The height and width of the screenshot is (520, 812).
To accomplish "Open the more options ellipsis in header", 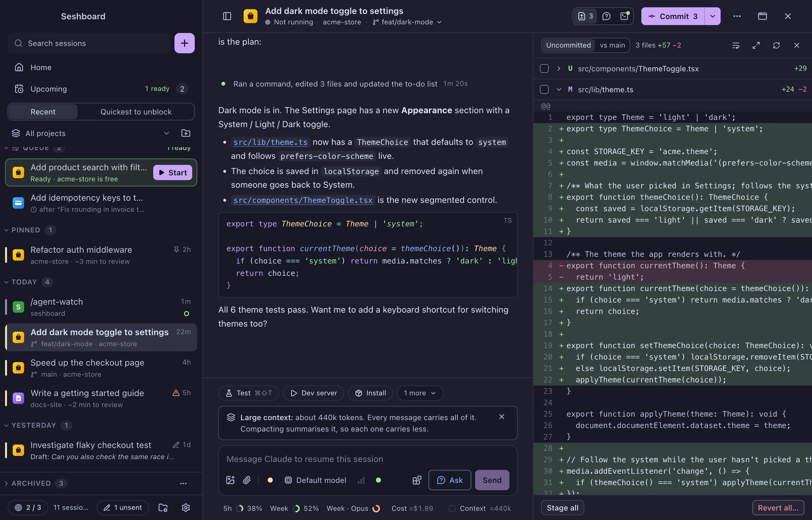I will click(x=737, y=16).
